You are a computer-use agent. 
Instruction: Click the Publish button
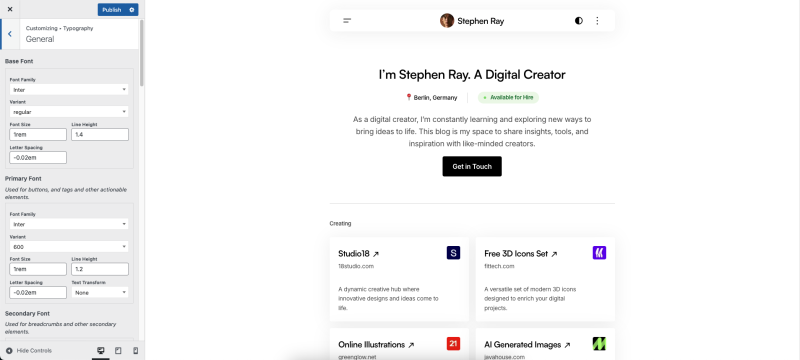click(x=112, y=10)
